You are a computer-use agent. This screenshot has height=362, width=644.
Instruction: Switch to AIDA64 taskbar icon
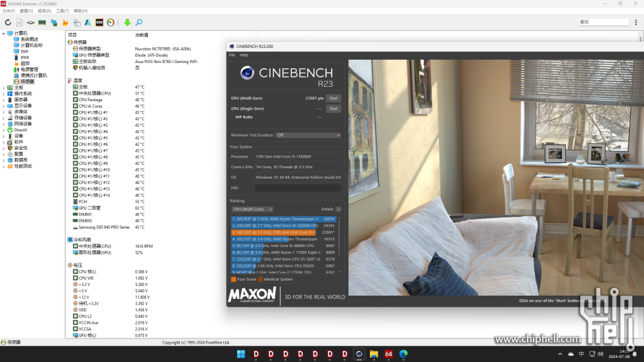[388, 354]
